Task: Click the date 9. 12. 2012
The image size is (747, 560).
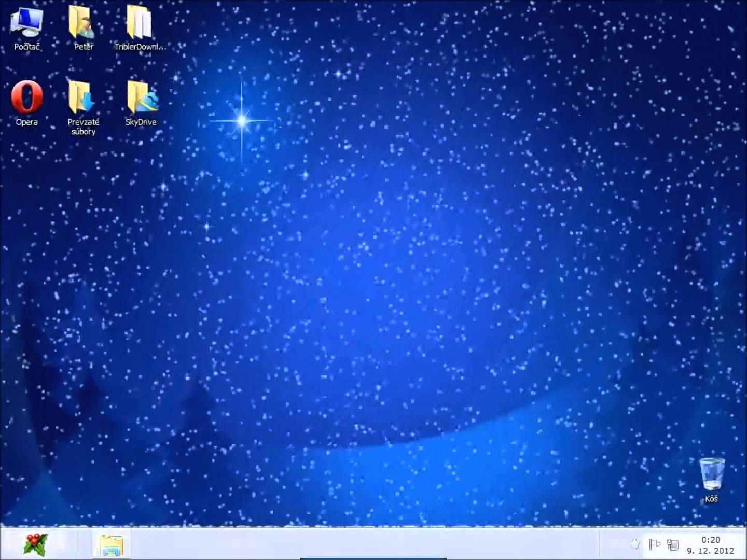Action: click(711, 551)
